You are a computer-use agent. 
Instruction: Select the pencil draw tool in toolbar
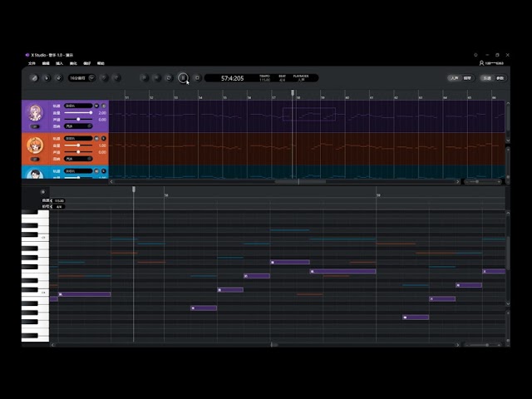pos(34,78)
